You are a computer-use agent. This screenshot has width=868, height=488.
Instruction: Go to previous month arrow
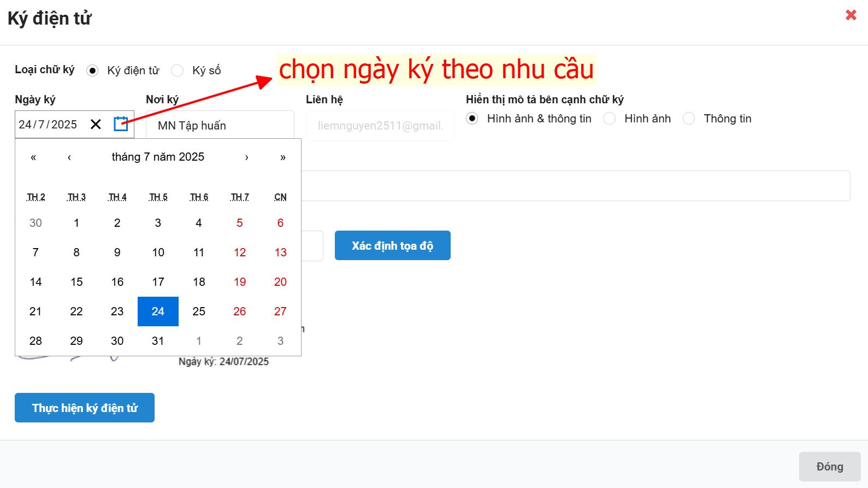(x=69, y=157)
